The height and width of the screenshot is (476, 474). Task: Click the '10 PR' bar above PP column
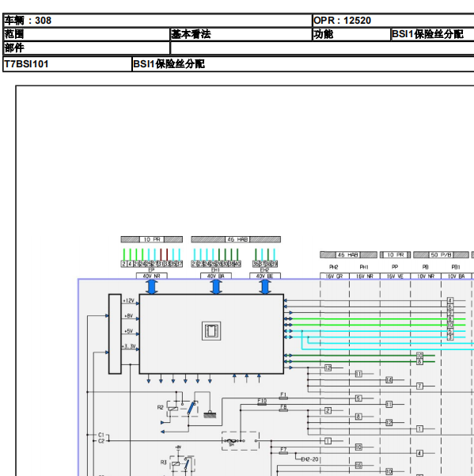coord(395,255)
